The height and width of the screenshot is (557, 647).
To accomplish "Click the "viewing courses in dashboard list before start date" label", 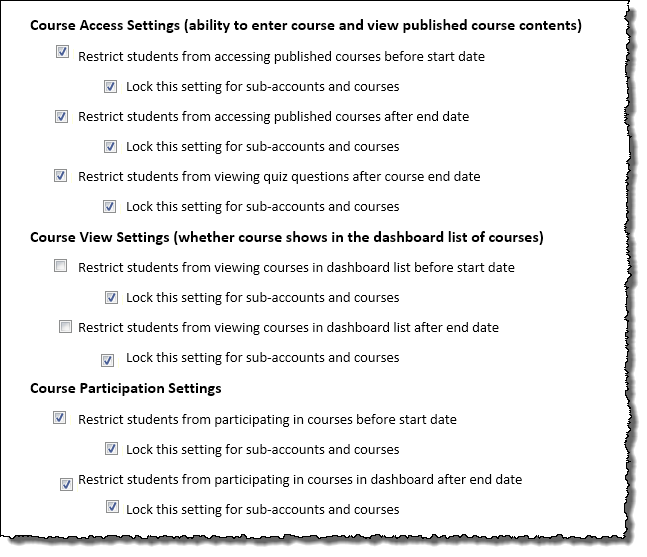I will pyautogui.click(x=296, y=267).
